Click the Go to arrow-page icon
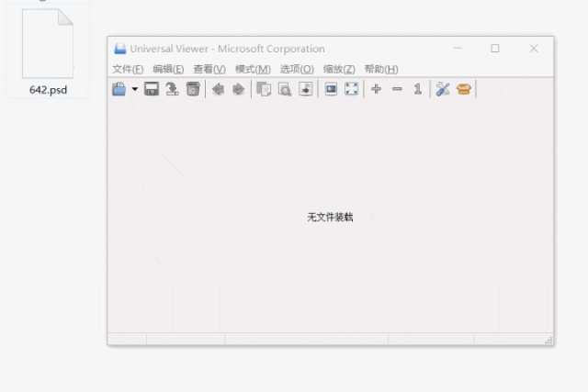 pos(306,89)
